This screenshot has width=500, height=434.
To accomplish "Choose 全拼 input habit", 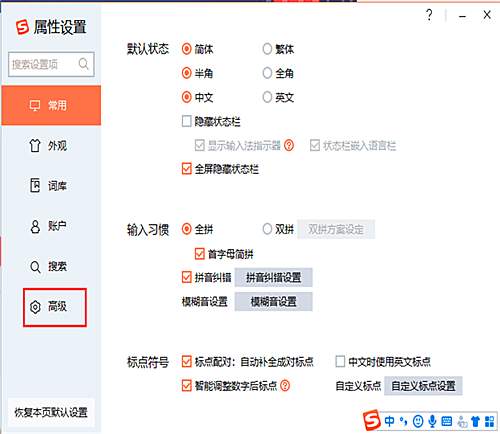I will (186, 229).
